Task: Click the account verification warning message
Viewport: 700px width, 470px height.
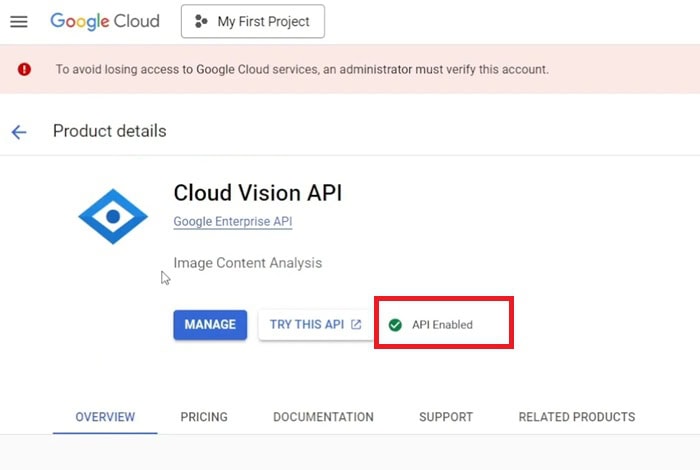Action: tap(302, 70)
